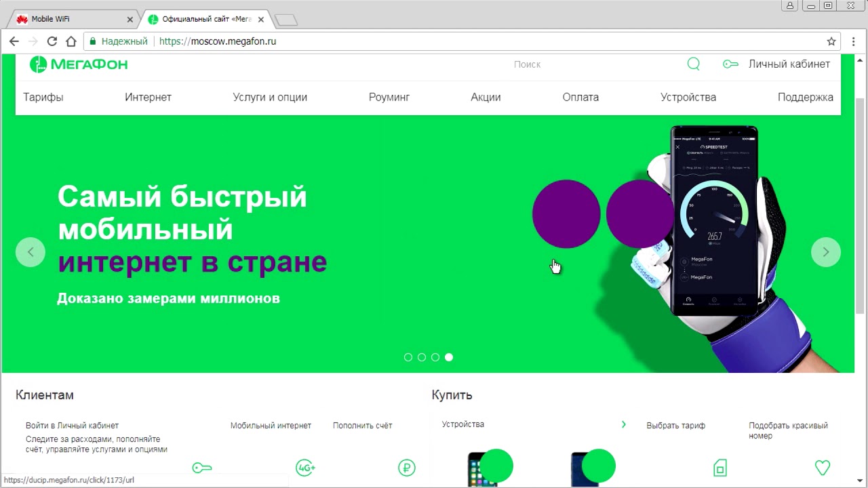Open the Роуминг menu
The height and width of the screenshot is (488, 868).
pyautogui.click(x=389, y=98)
